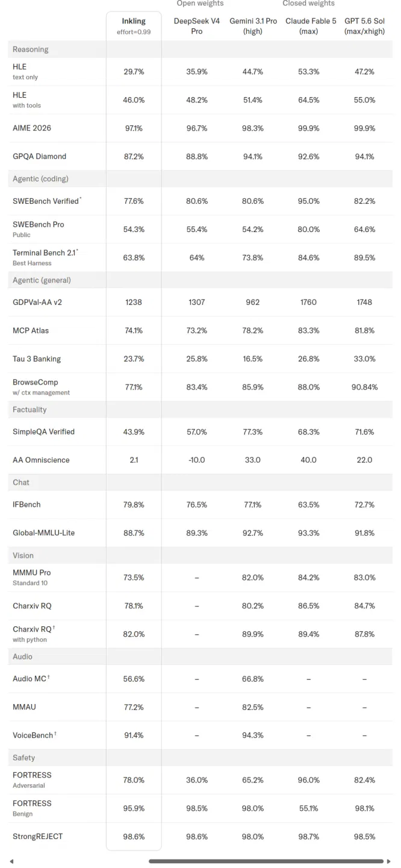This screenshot has width=401, height=868.
Task: Click the GDPVal-AA v2 benchmark label
Action: pos(37,302)
